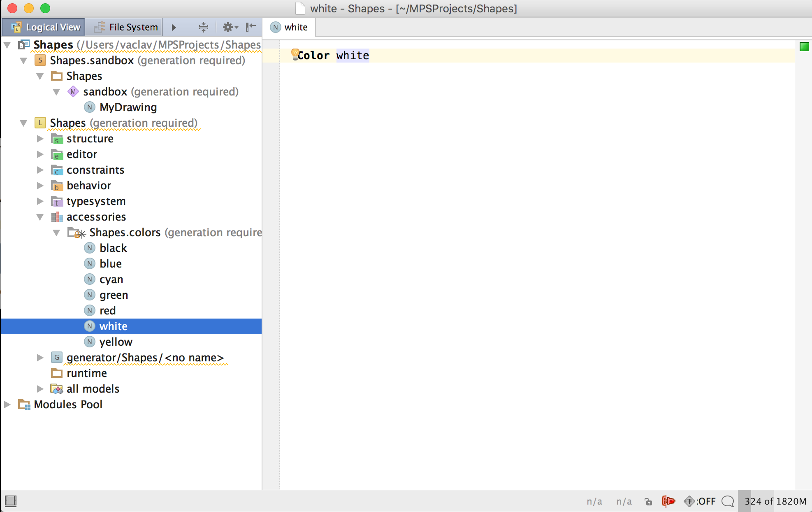Click the memory indicator 324 of 1820M
The height and width of the screenshot is (512, 812).
pyautogui.click(x=775, y=501)
